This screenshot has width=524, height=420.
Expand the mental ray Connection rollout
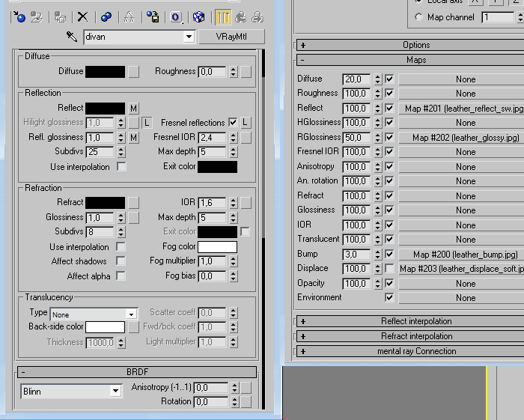[416, 351]
